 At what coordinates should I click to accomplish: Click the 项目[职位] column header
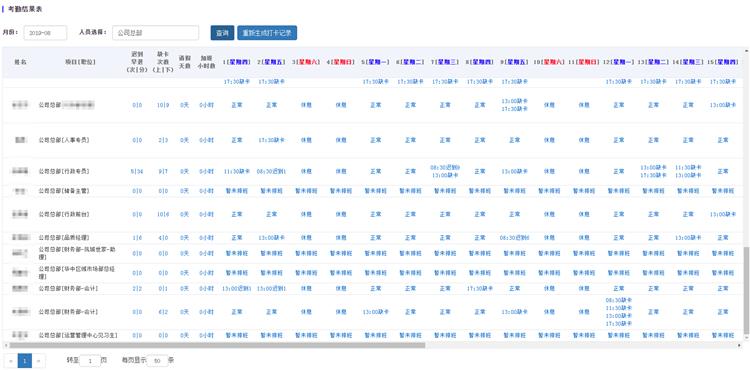[x=80, y=62]
